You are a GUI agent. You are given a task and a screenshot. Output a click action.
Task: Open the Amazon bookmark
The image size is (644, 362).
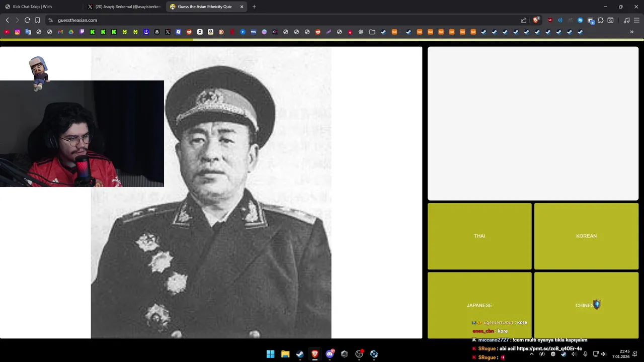point(210,32)
